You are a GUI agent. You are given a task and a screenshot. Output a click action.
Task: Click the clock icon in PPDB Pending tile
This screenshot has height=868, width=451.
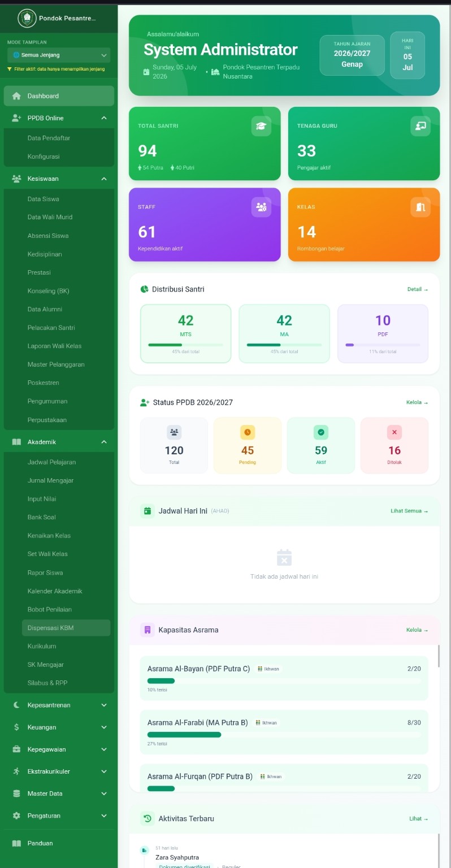click(x=248, y=432)
